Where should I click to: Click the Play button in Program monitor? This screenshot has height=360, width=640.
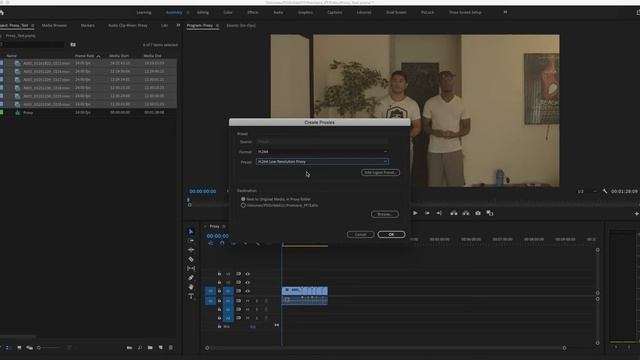415,213
